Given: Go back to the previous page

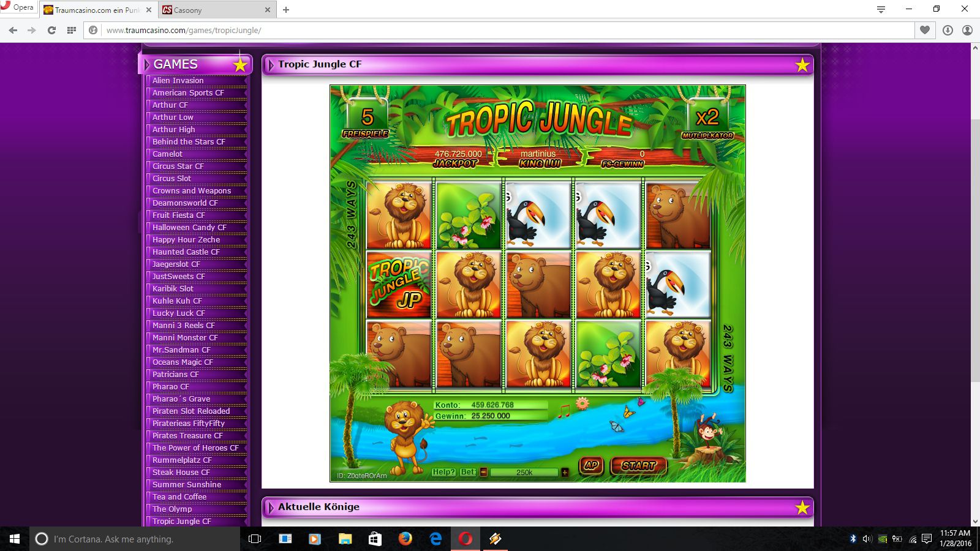Looking at the screenshot, I should [13, 30].
